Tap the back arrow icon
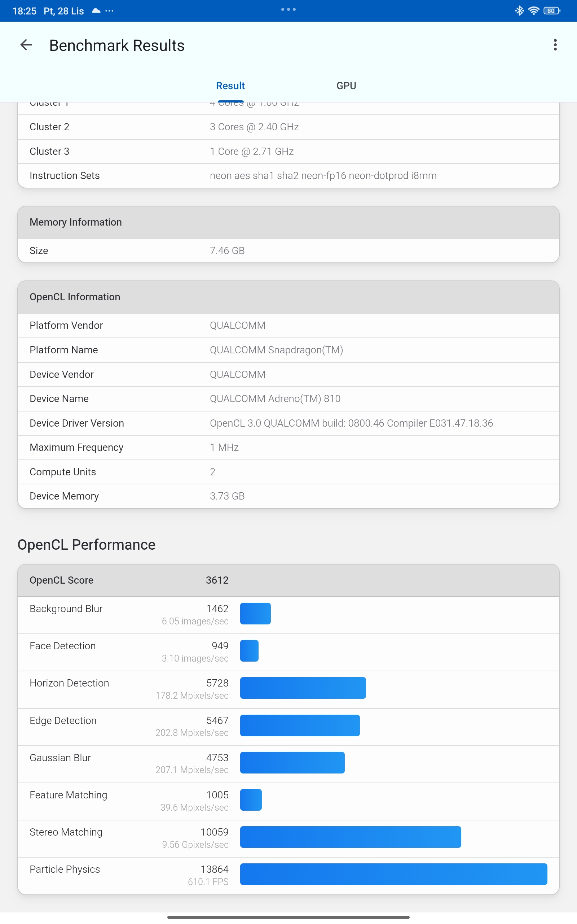This screenshot has width=577, height=924. point(26,45)
